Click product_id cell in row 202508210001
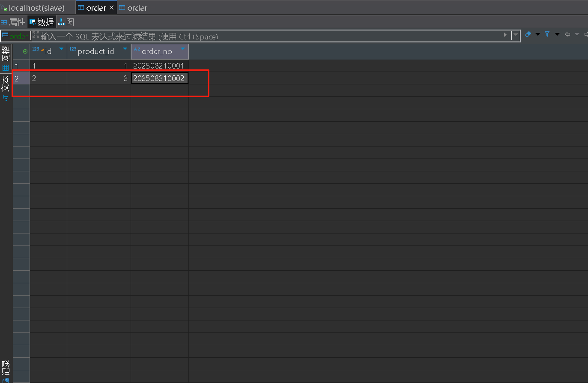588x383 pixels. [x=99, y=66]
